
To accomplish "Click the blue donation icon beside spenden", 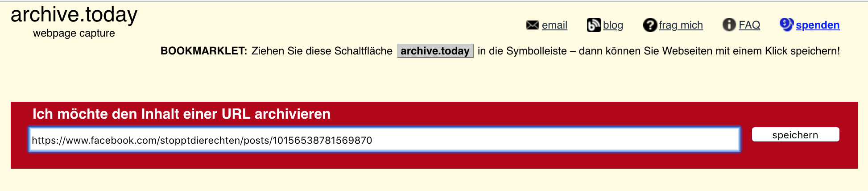I will (x=786, y=24).
